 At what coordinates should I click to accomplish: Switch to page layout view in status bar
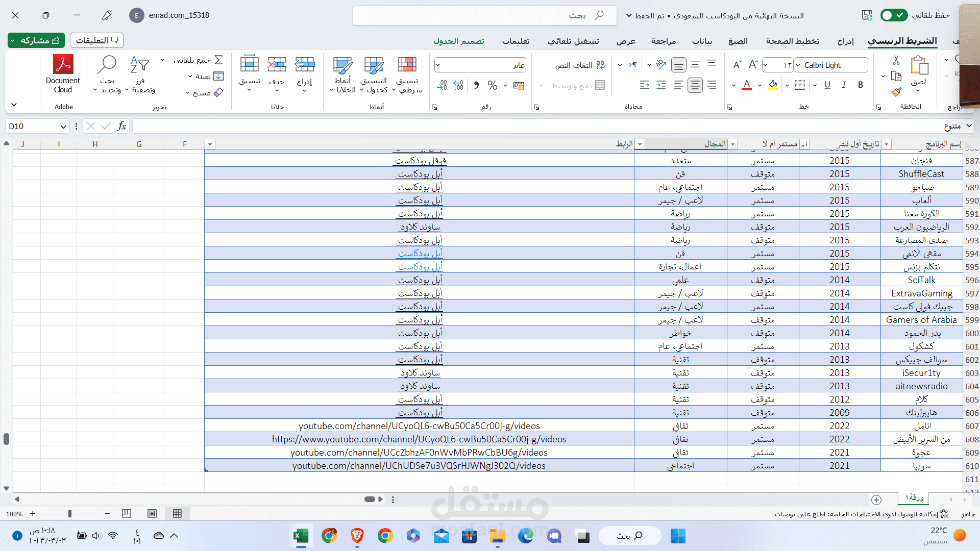[152, 514]
